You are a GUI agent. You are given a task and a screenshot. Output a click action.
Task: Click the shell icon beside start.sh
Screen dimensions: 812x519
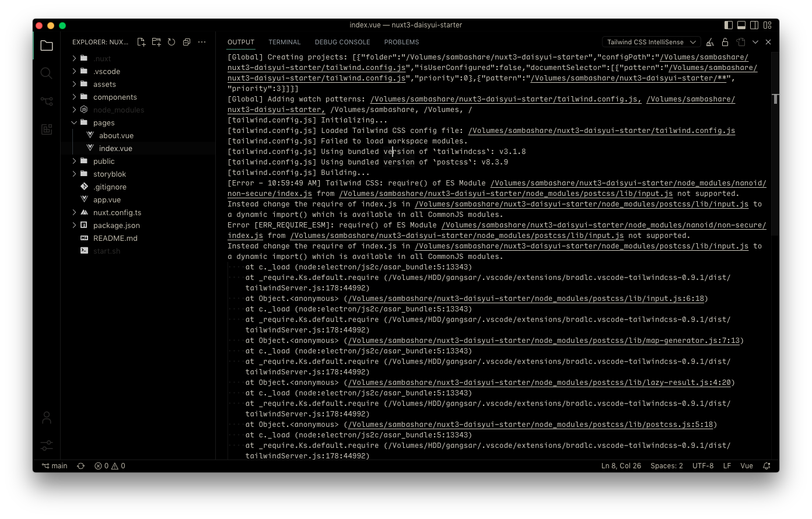(84, 251)
